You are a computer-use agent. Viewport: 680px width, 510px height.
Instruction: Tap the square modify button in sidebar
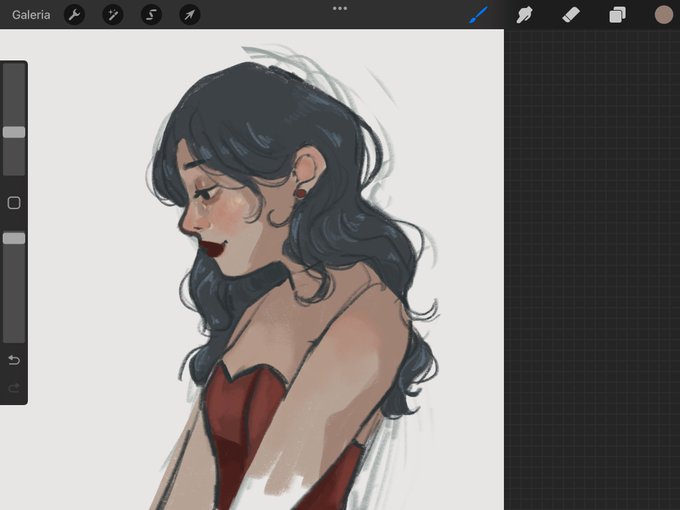tap(14, 203)
